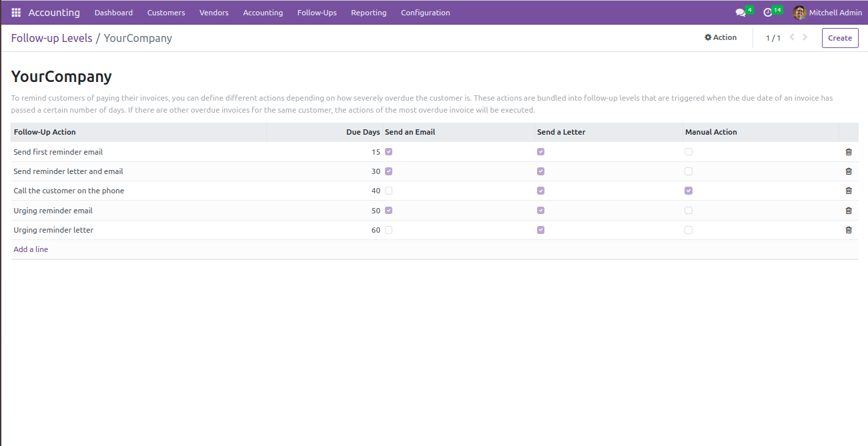Open the Action dropdown
The image size is (868, 446).
pyautogui.click(x=721, y=38)
